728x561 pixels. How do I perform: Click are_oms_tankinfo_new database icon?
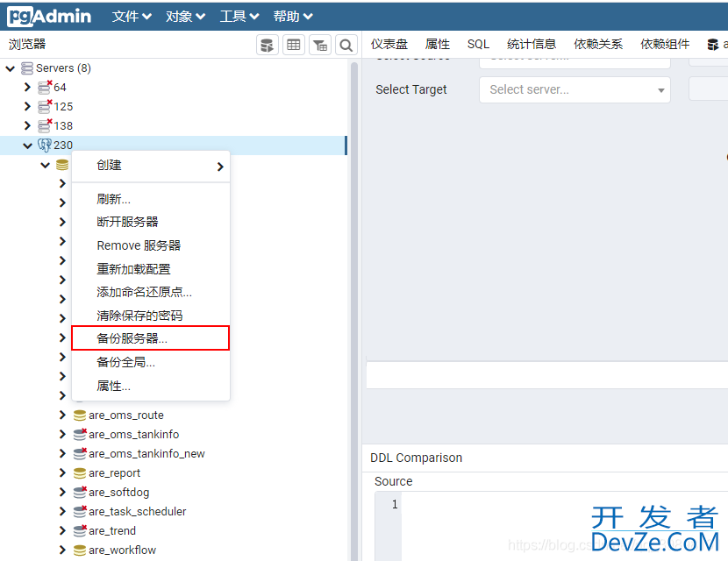pyautogui.click(x=80, y=454)
